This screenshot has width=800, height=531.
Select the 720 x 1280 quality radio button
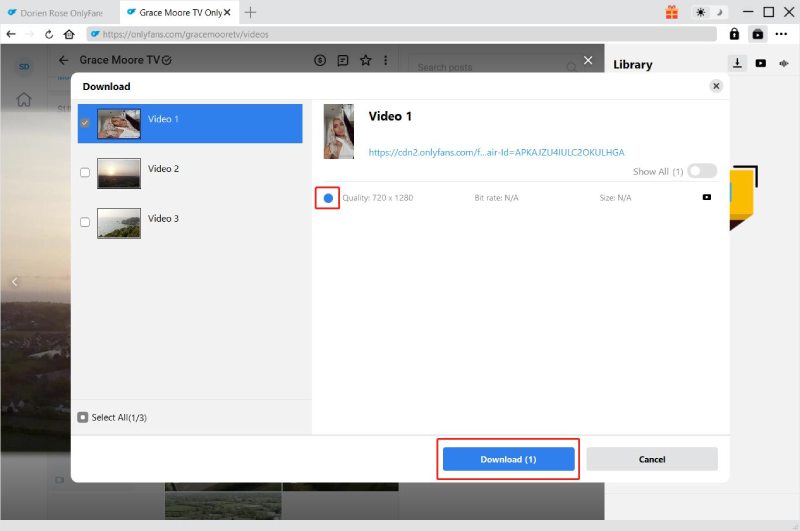click(x=328, y=198)
